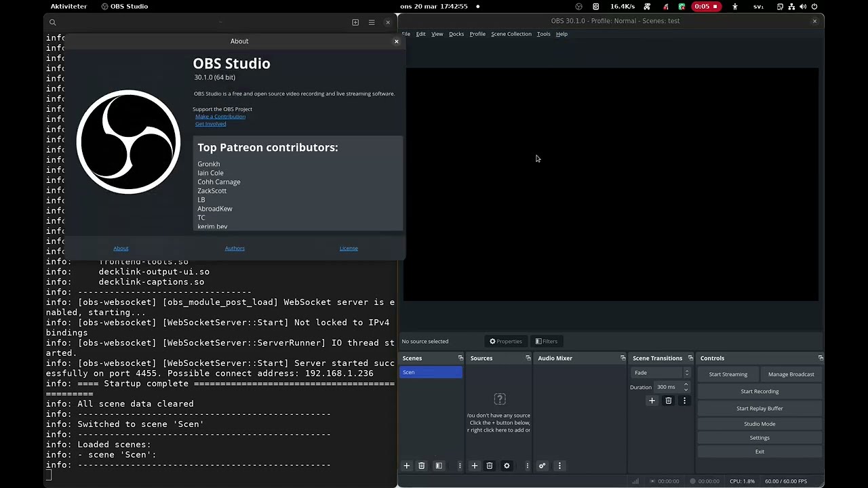Open Scenes dock more options menu
868x488 pixels.
point(460,466)
